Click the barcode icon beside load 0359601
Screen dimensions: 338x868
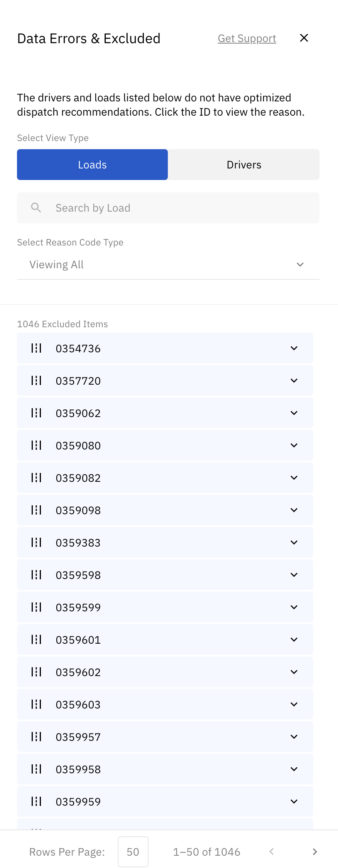pos(36,640)
